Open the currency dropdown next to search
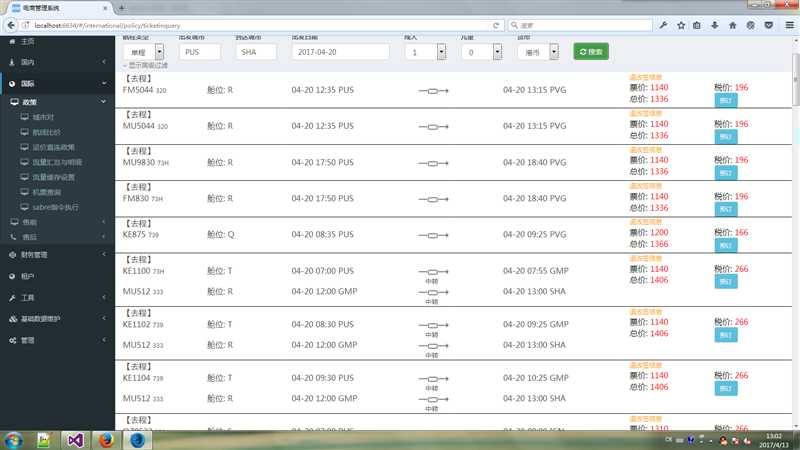Screen dimensions: 800x450 [x=538, y=52]
